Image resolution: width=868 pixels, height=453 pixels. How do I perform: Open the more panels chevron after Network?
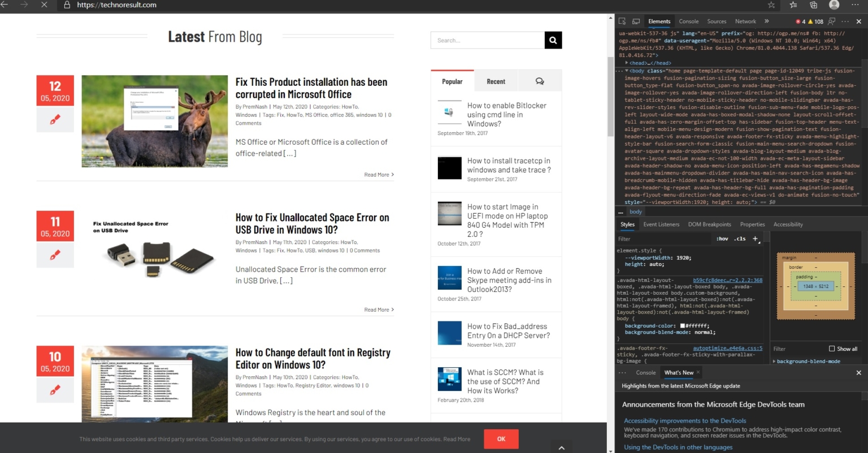click(766, 21)
